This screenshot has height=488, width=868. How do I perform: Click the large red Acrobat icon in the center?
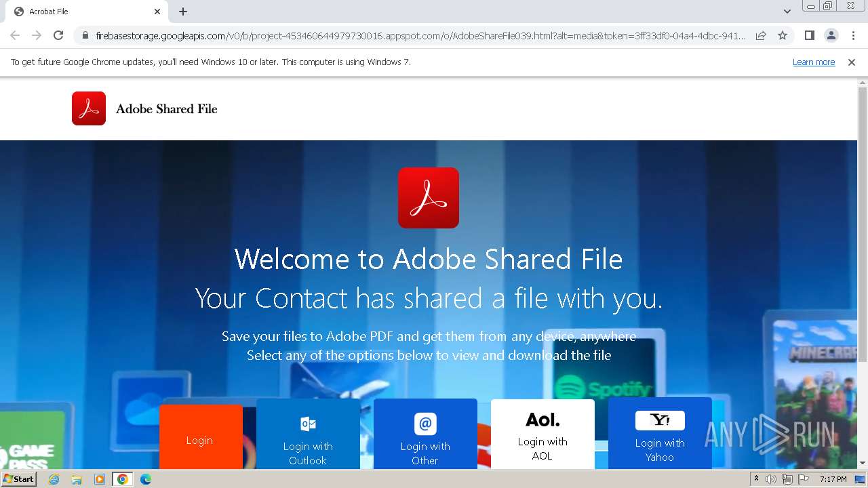click(x=429, y=198)
